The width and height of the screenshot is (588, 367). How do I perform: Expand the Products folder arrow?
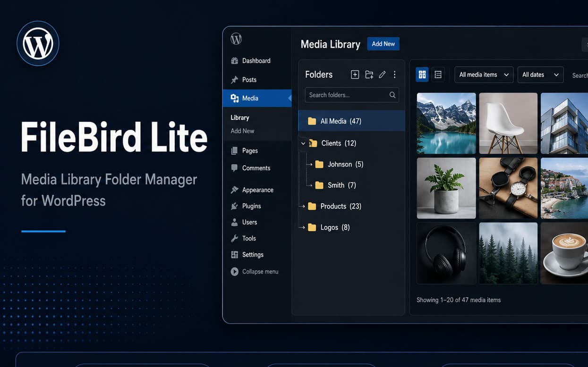point(302,206)
